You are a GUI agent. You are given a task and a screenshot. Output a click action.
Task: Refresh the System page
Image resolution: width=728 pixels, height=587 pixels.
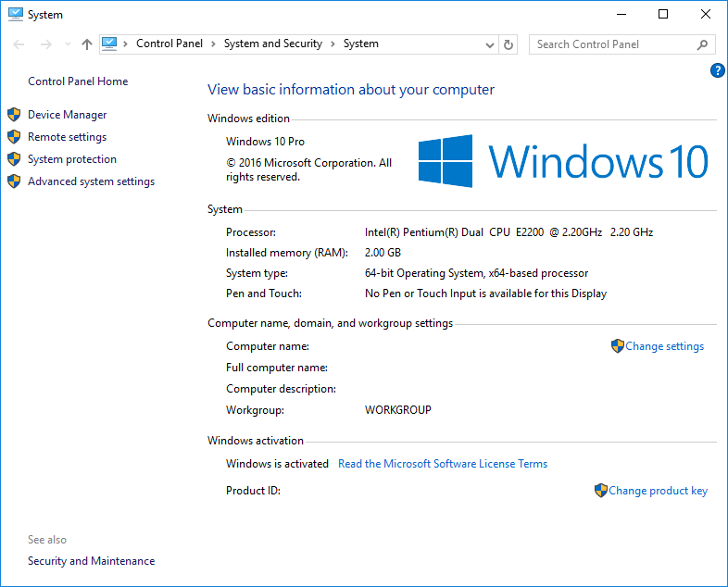pos(508,44)
